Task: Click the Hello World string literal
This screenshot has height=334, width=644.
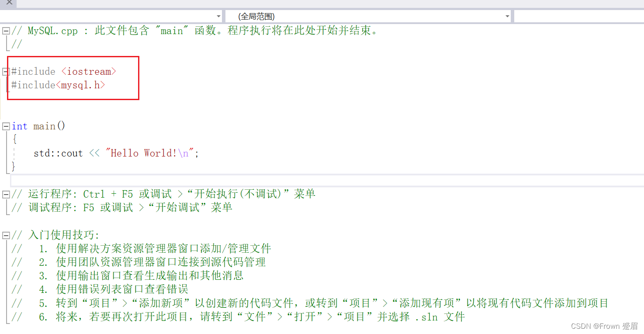Action: coord(151,153)
